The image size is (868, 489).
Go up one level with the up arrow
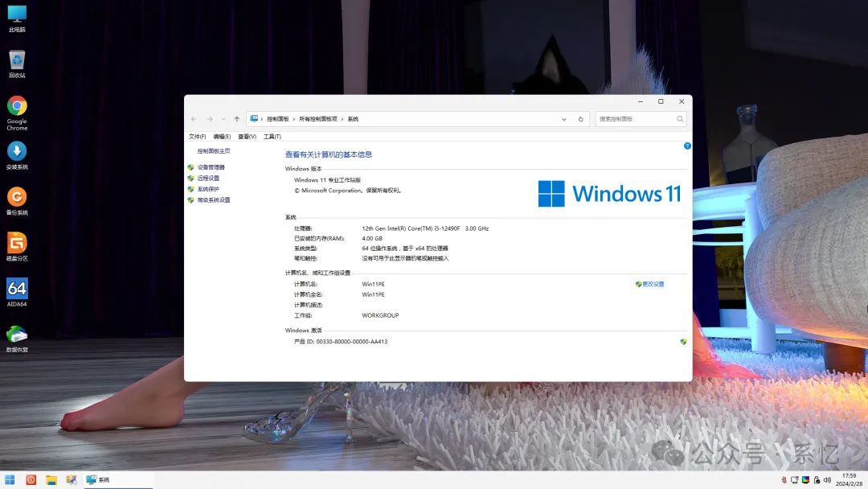tap(237, 119)
